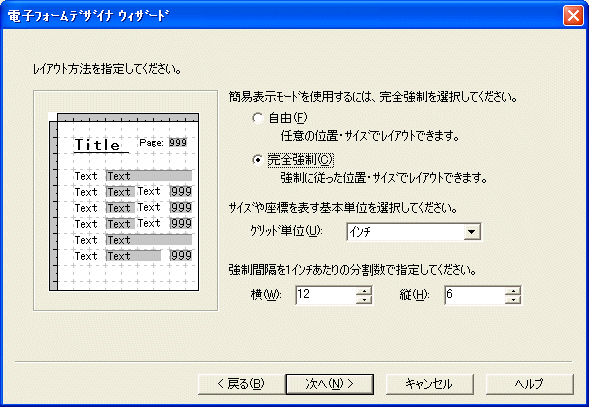Viewport: 589px width, 407px height.
Task: Decrease the 横(W) value with down arrow
Action: click(x=364, y=300)
